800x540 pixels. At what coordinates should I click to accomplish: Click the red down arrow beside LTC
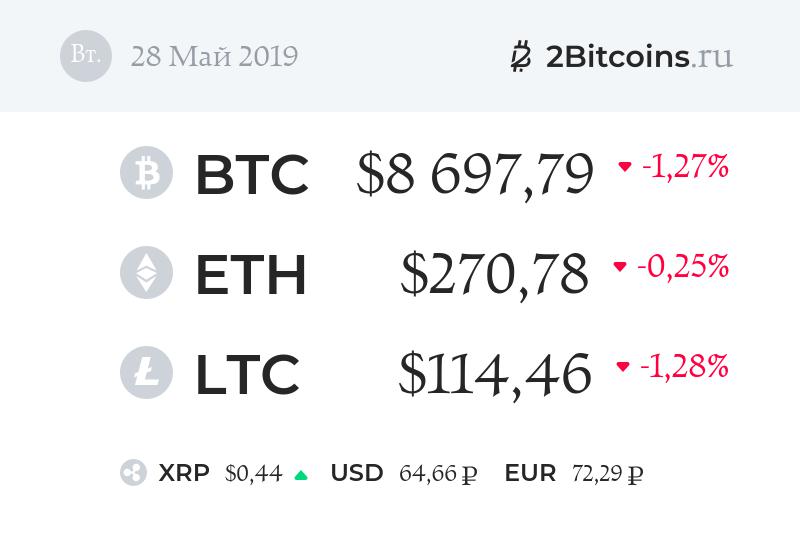[x=623, y=367]
